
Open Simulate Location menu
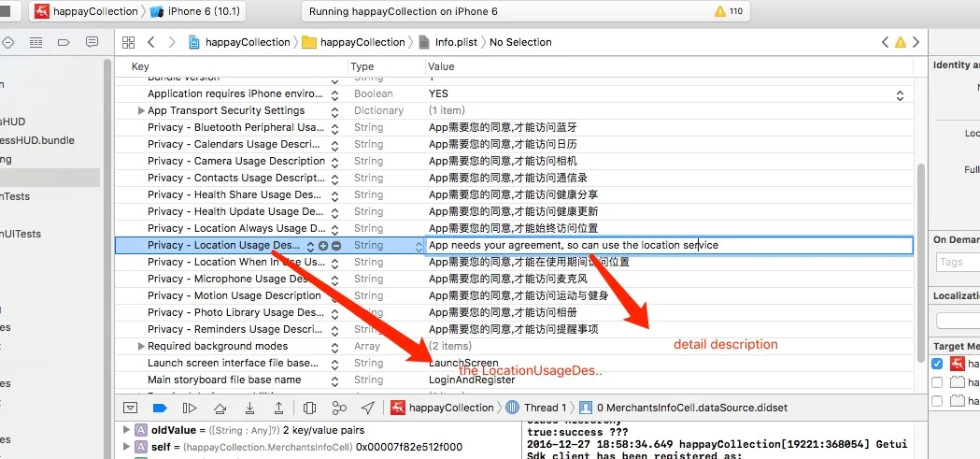point(367,408)
